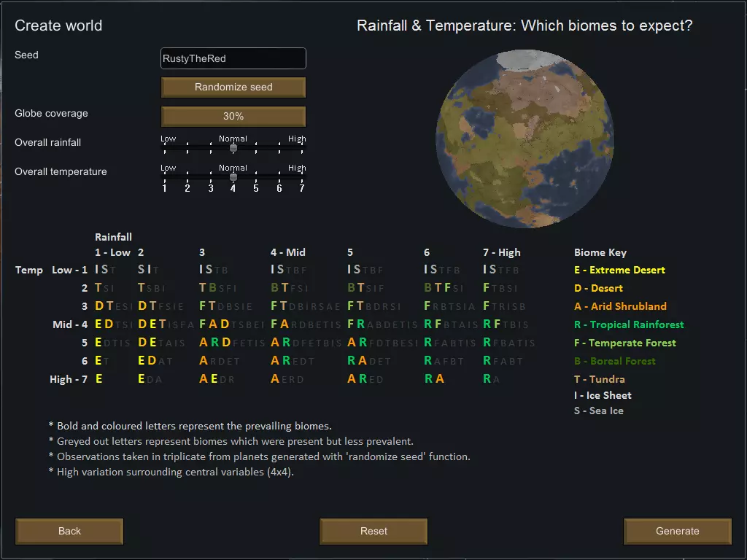Click the 'T - Tundra' biome key entry
The height and width of the screenshot is (560, 747).
pos(600,379)
